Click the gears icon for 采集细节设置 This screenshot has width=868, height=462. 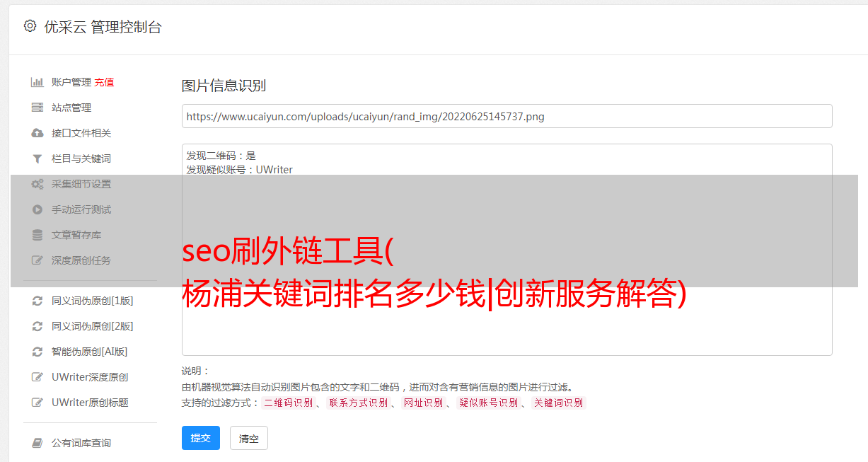[37, 184]
